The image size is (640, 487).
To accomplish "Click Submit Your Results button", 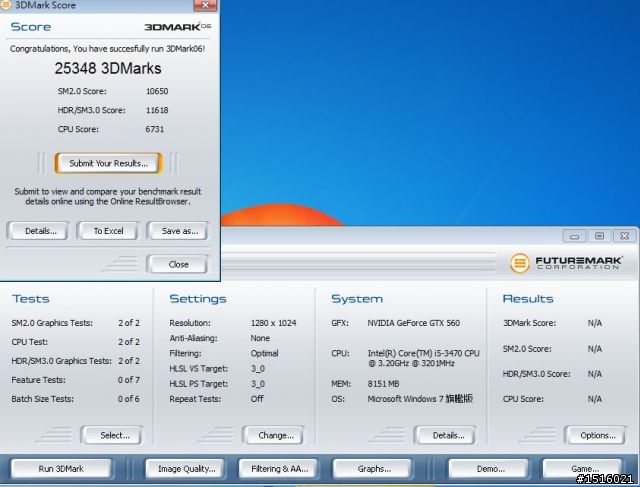I will click(109, 163).
